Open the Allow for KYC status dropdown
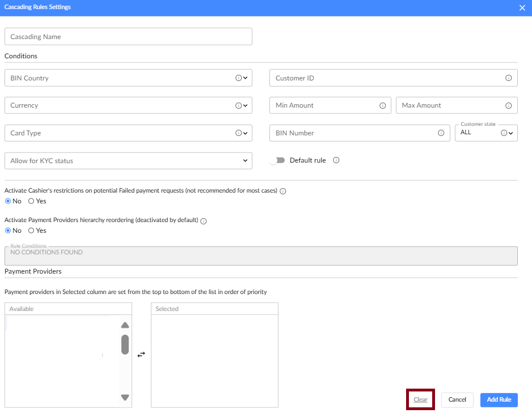 point(245,161)
